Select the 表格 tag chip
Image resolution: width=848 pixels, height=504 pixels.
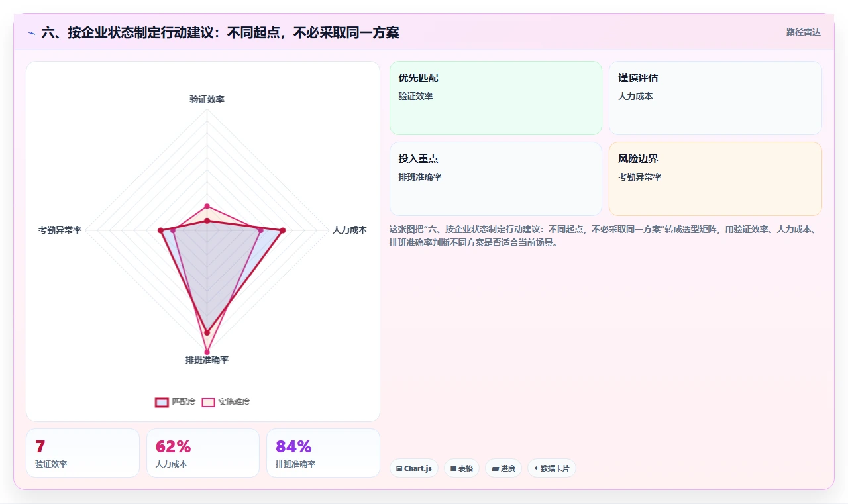pos(462,468)
